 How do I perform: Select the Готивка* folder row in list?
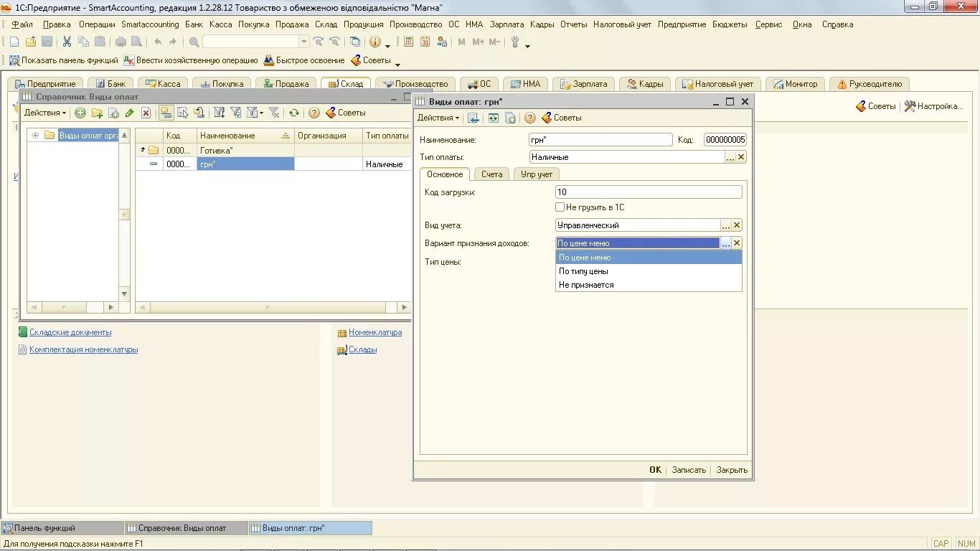pos(273,150)
